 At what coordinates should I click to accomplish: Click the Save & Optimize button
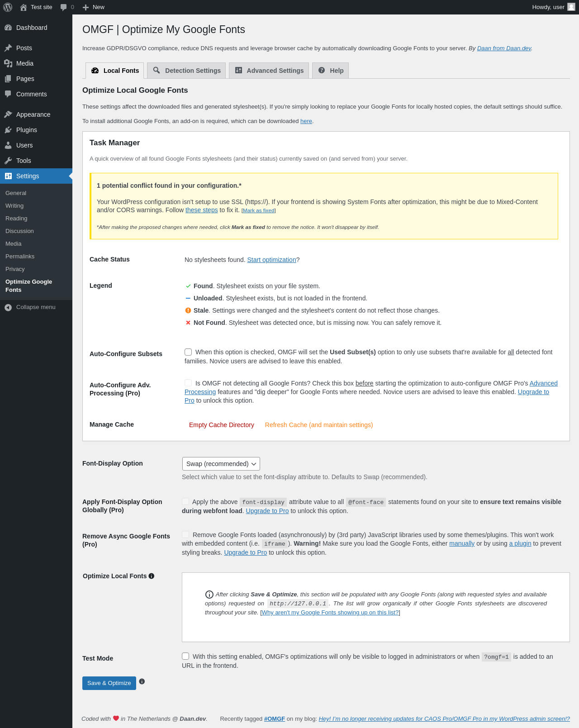109,683
